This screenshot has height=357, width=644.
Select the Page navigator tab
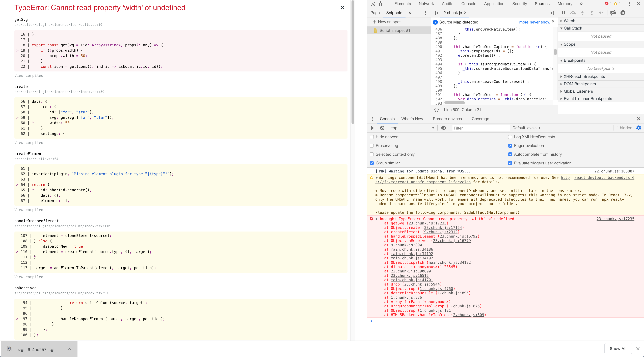(375, 13)
